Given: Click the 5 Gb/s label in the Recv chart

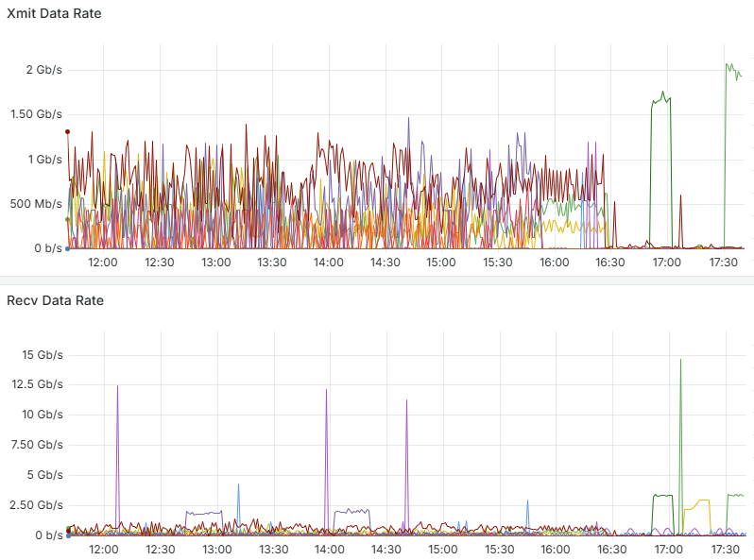Looking at the screenshot, I should click(x=45, y=475).
